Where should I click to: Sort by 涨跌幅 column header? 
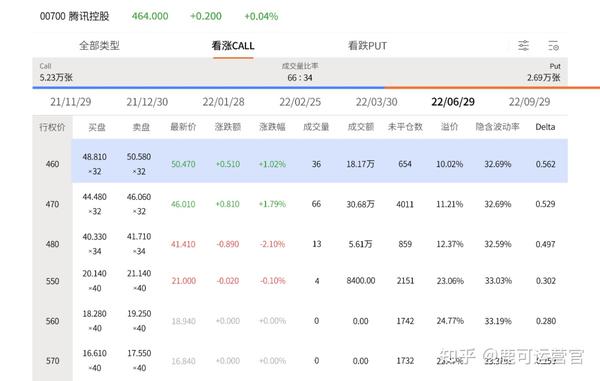(x=272, y=127)
